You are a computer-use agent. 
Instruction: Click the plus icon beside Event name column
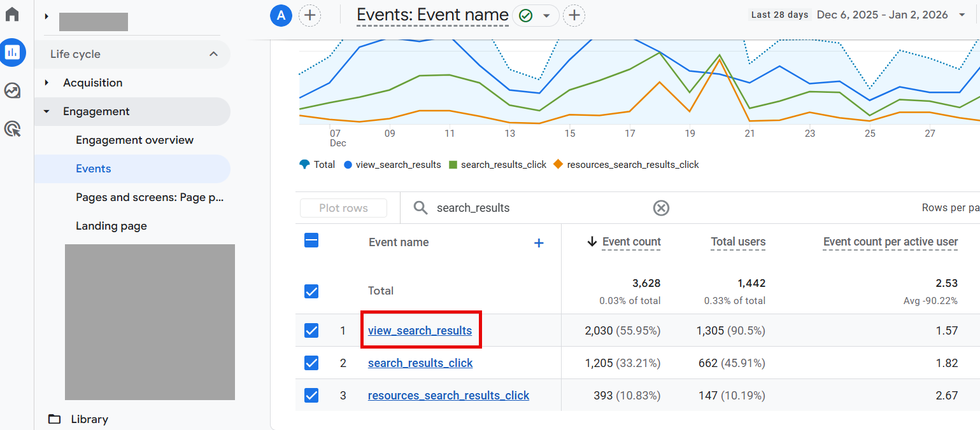[539, 243]
